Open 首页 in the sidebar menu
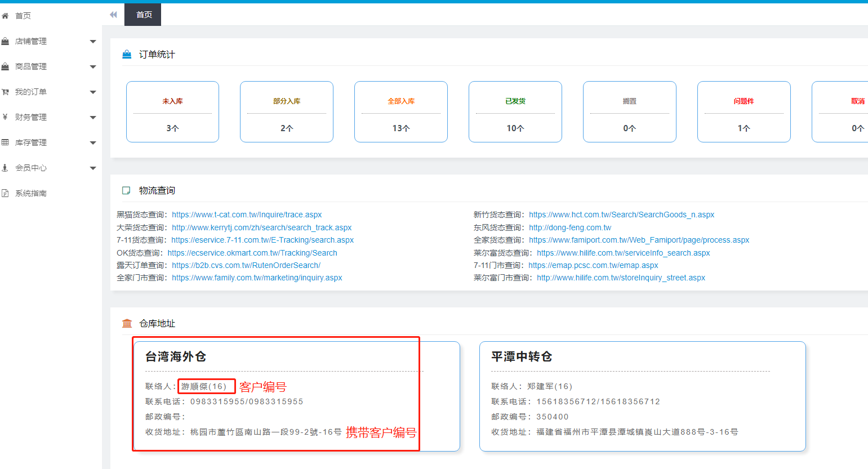This screenshot has height=469, width=868. [x=23, y=16]
